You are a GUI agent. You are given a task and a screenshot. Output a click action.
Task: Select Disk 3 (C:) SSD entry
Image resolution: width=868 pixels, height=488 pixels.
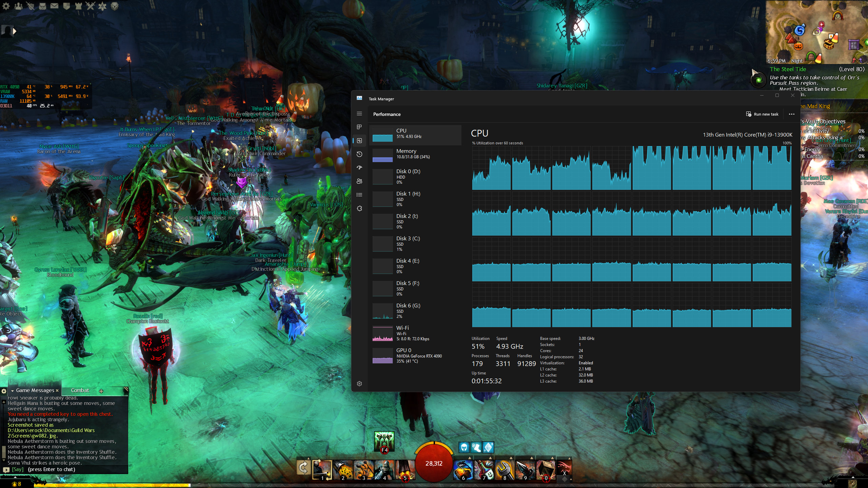point(415,244)
